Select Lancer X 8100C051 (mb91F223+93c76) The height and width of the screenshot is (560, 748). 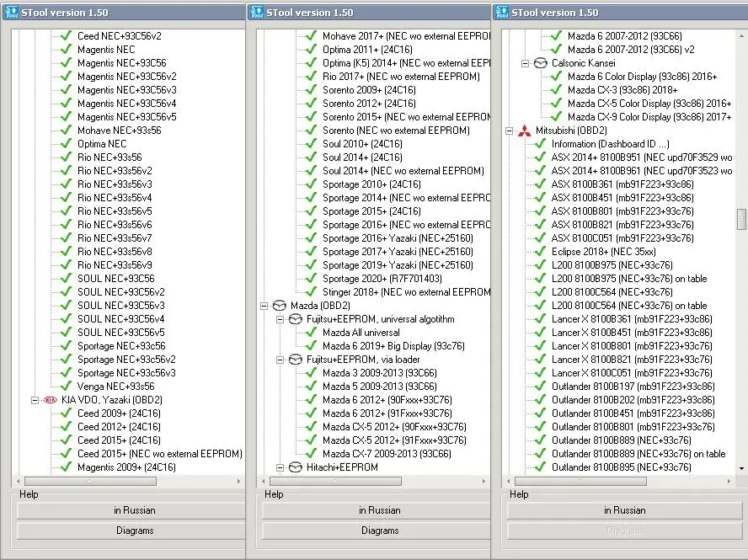(x=632, y=372)
